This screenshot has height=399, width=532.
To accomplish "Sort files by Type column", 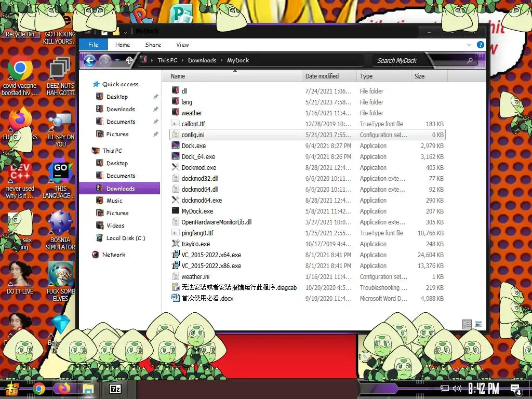I will [x=383, y=76].
